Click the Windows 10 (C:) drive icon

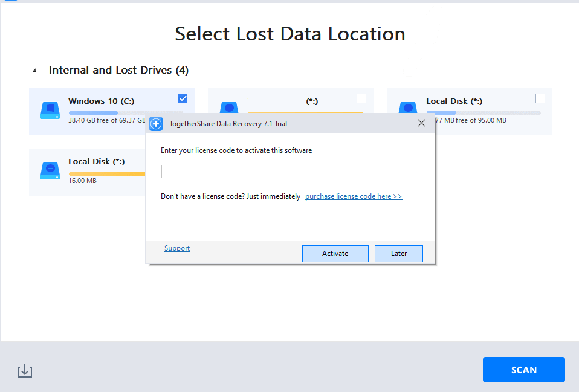coord(50,111)
